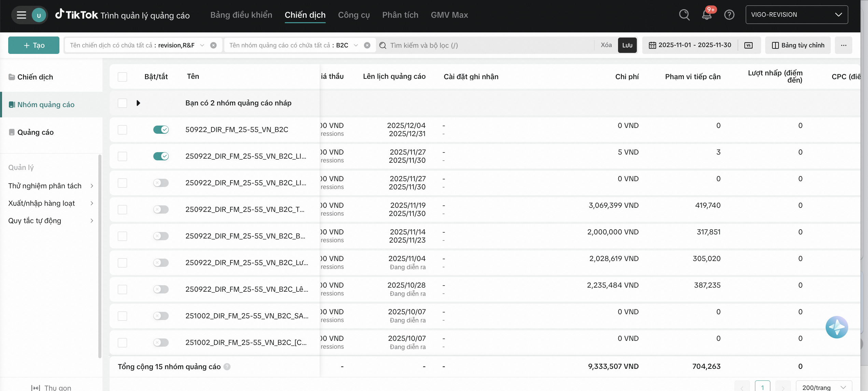Click the Tạo create button

click(x=34, y=45)
